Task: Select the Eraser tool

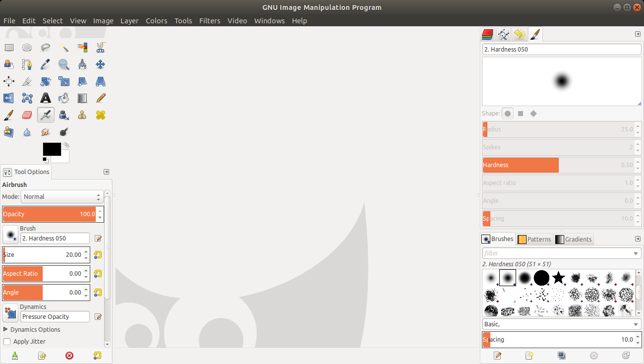Action: pos(27,115)
